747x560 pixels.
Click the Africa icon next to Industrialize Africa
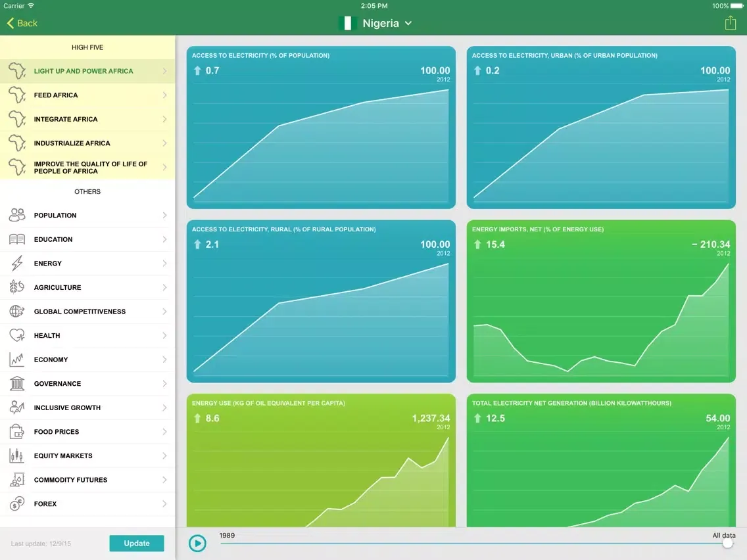17,143
